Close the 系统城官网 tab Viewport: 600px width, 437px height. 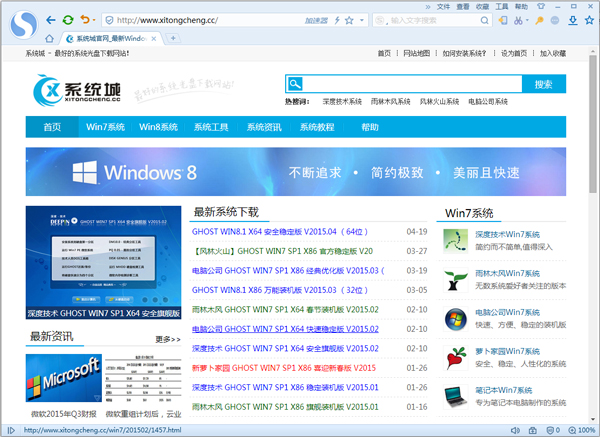[153, 39]
